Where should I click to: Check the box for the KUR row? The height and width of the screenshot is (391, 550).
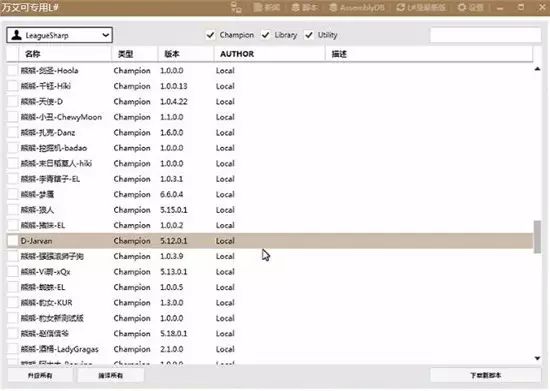click(x=13, y=302)
